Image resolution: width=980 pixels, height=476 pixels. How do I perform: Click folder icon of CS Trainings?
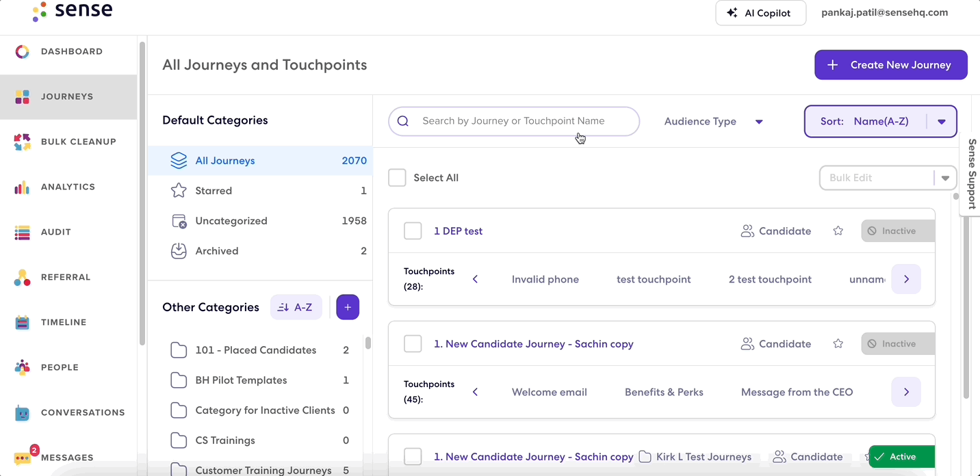pyautogui.click(x=179, y=440)
